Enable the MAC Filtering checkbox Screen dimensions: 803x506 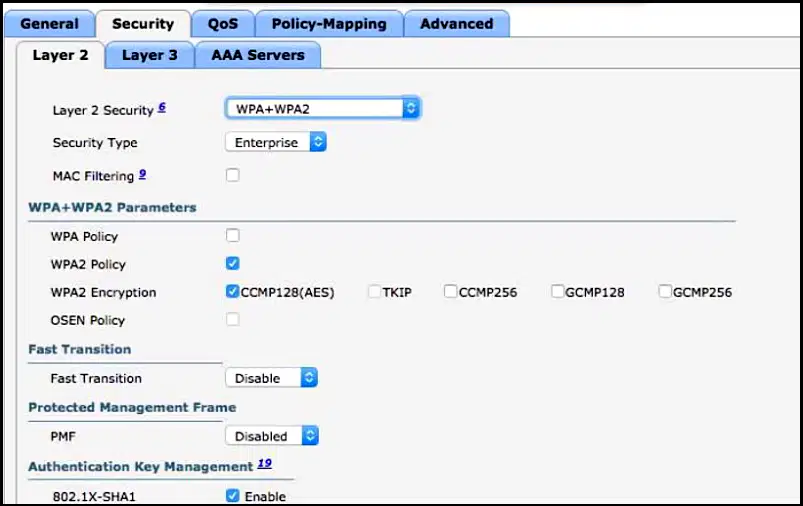tap(233, 175)
